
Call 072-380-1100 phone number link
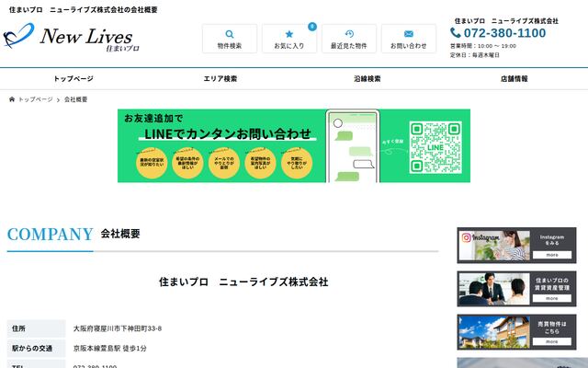(504, 33)
